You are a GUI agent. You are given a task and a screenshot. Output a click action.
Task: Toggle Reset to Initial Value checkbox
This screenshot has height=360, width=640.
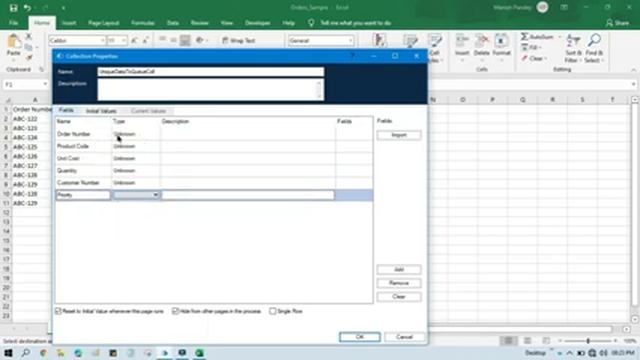(58, 311)
